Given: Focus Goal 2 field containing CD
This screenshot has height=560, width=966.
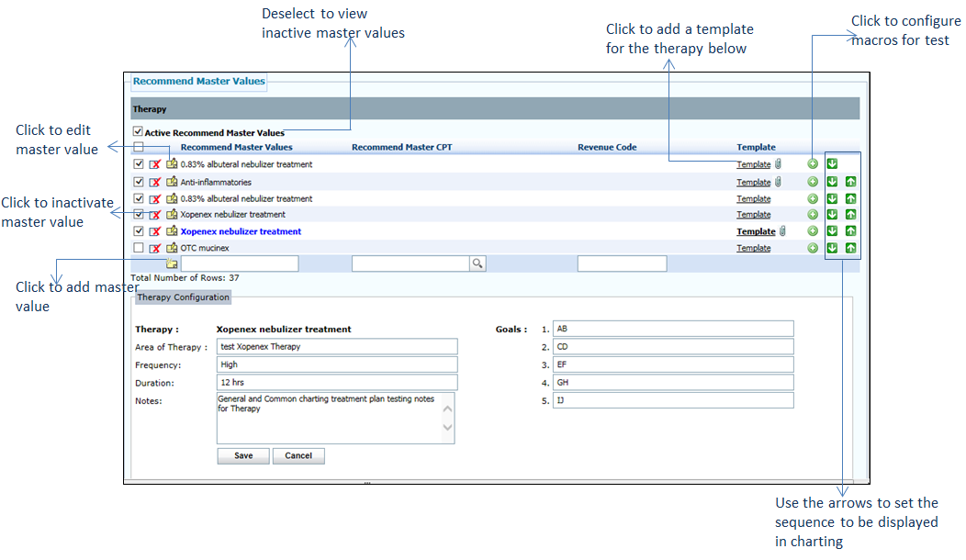Looking at the screenshot, I should 673,347.
